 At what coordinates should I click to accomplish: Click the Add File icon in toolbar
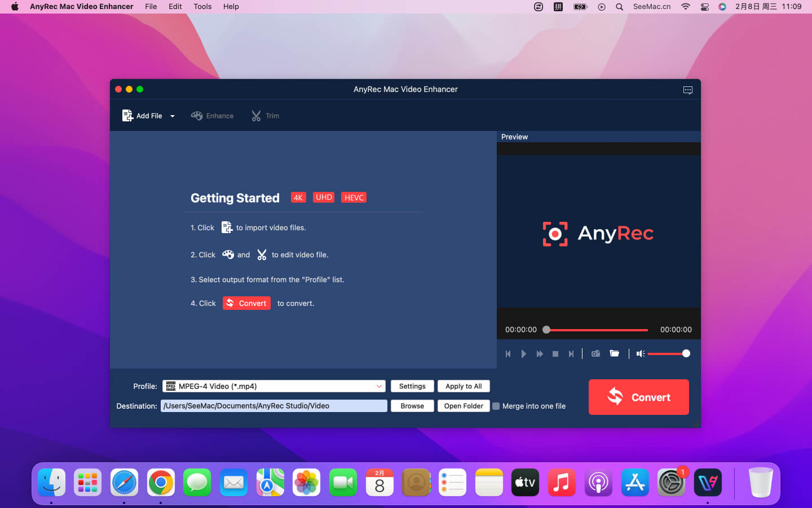(x=128, y=116)
